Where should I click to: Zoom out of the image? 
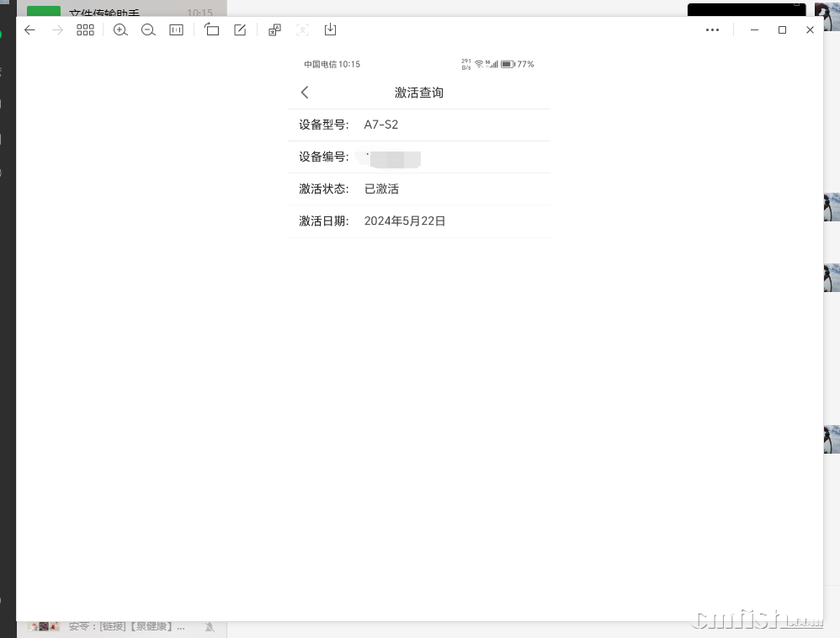point(148,30)
